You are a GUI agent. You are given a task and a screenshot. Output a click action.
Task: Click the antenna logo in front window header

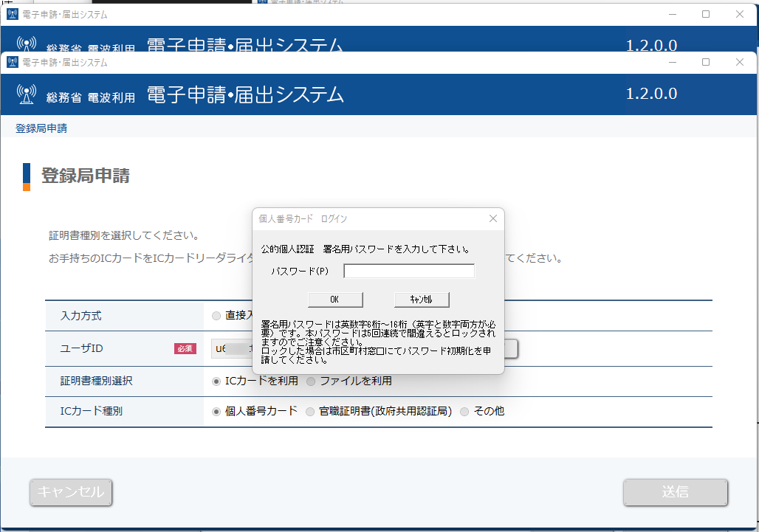tap(26, 94)
